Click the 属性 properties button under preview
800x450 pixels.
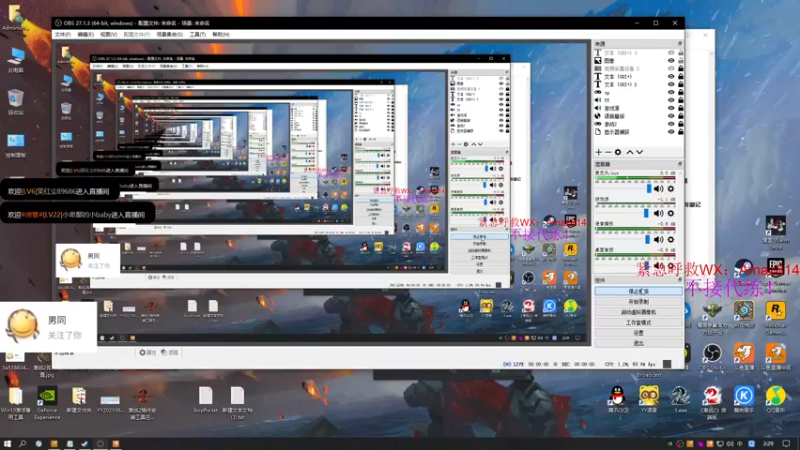coord(148,353)
